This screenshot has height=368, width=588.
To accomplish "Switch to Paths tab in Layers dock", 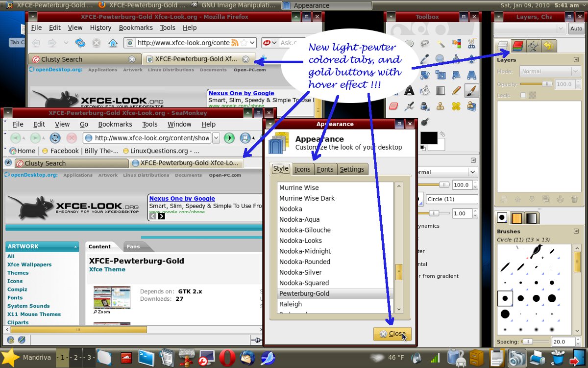I will tap(533, 46).
